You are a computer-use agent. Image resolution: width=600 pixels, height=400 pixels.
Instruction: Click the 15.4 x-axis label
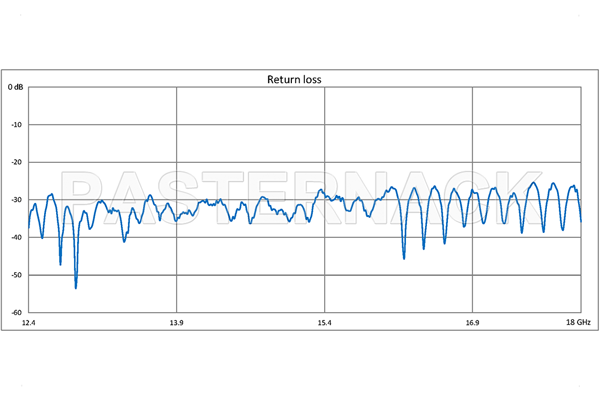[x=324, y=323]
